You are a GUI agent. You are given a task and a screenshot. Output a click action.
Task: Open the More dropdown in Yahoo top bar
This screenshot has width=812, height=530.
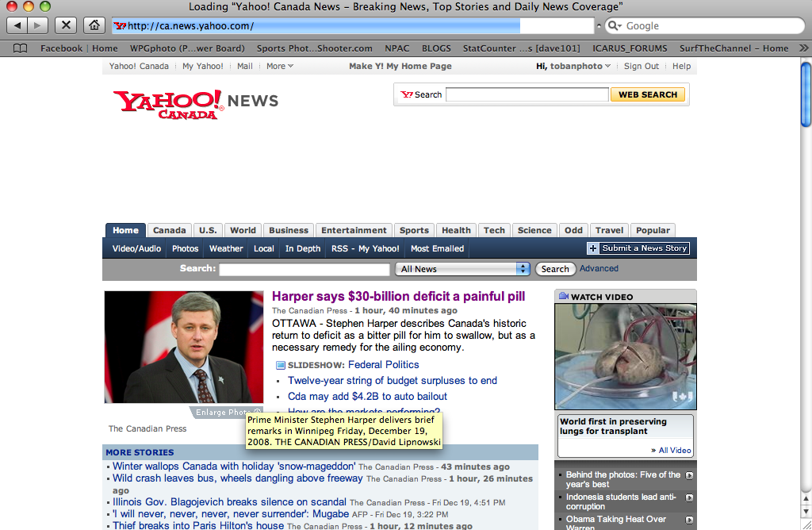point(280,66)
